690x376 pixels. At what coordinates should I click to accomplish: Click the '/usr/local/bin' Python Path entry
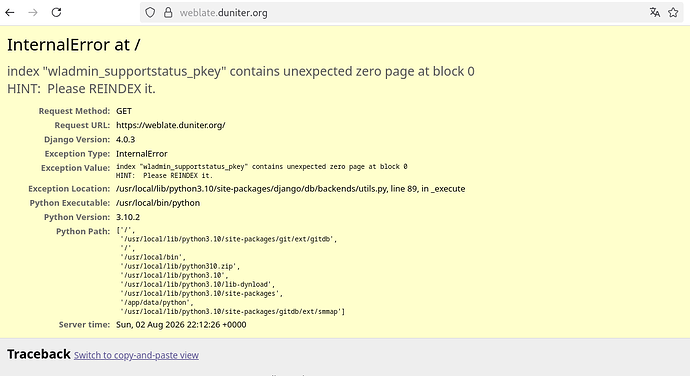tap(153, 257)
